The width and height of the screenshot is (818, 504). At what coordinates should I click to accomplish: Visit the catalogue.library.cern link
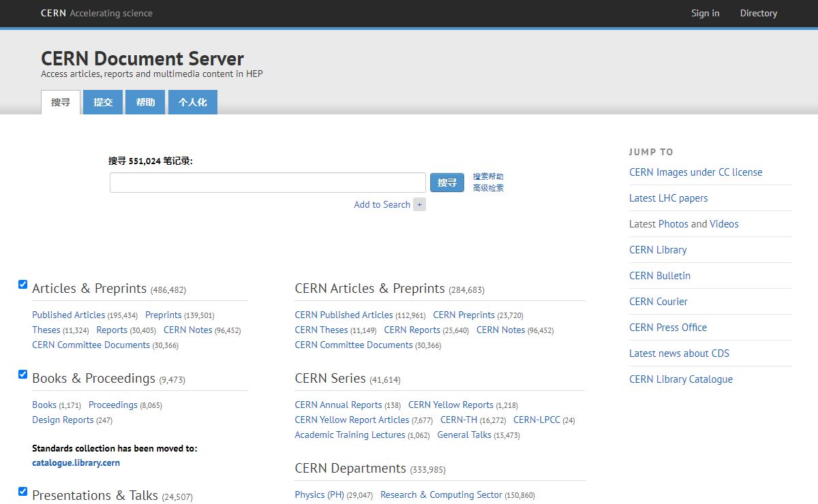point(76,462)
